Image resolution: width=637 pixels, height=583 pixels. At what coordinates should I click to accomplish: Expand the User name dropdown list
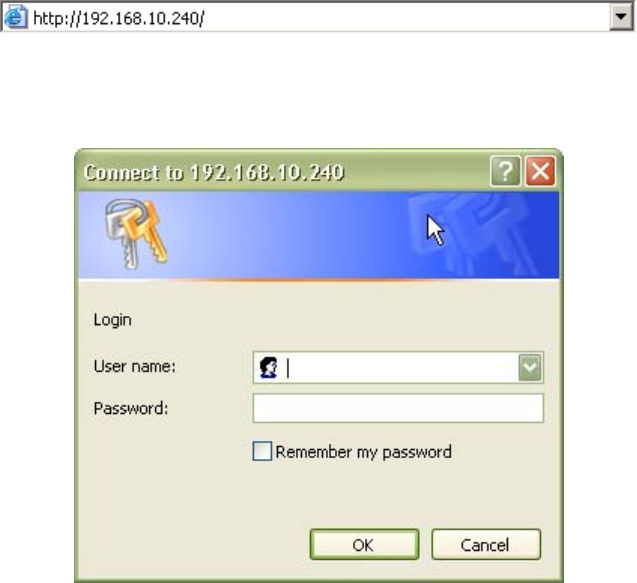pyautogui.click(x=530, y=368)
